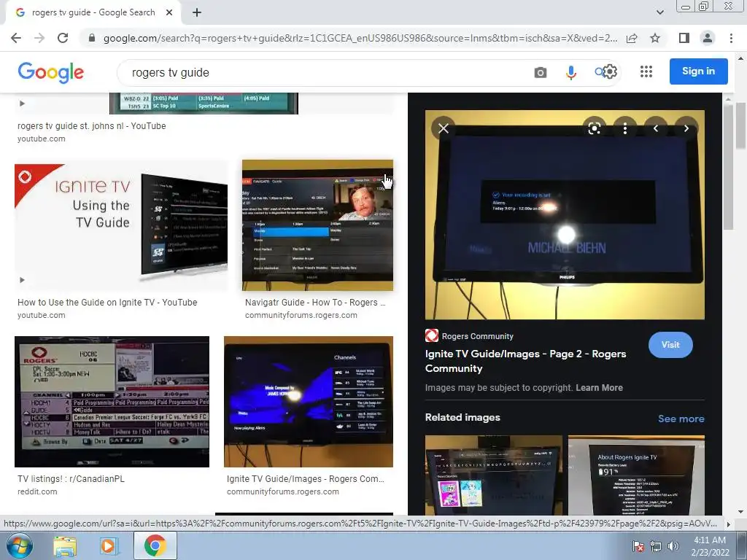
Task: Go forward with browser forward arrow
Action: [x=39, y=38]
